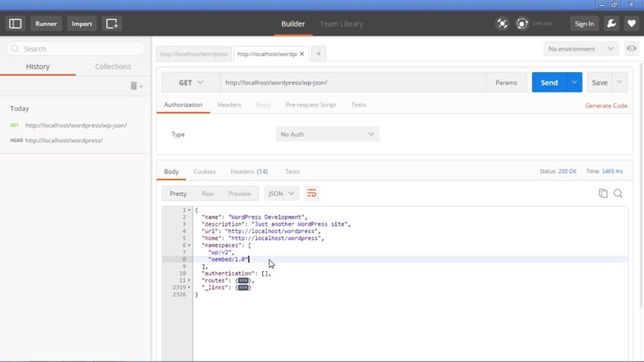Click the "WordPress Development" name value

(x=266, y=217)
